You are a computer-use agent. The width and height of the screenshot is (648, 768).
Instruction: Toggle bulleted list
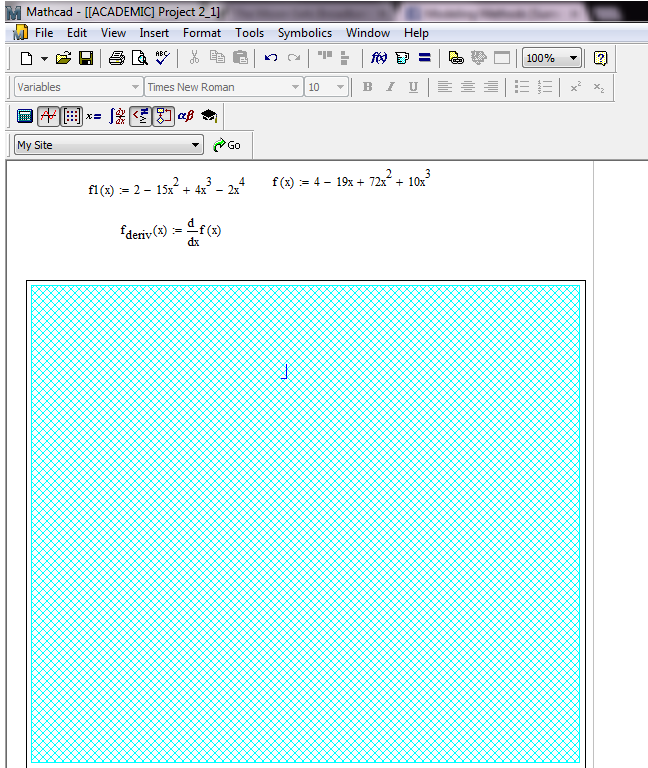point(522,87)
